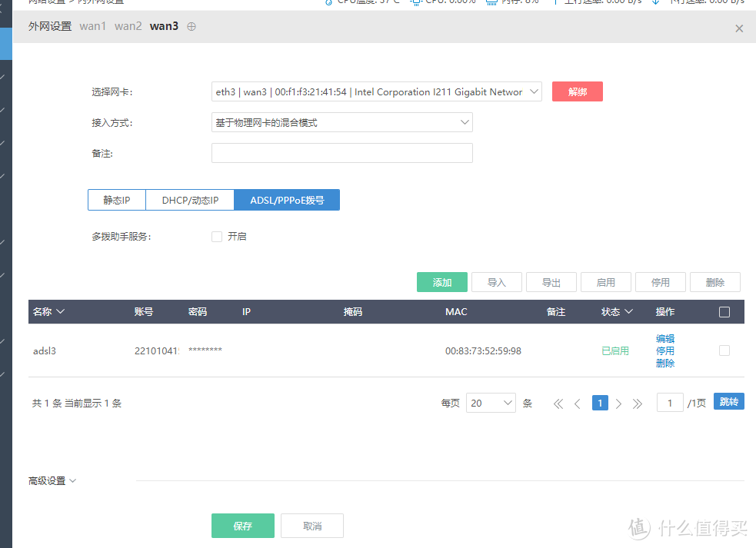The width and height of the screenshot is (756, 548).
Task: Check the select-all checkbox in table header
Action: tap(724, 311)
